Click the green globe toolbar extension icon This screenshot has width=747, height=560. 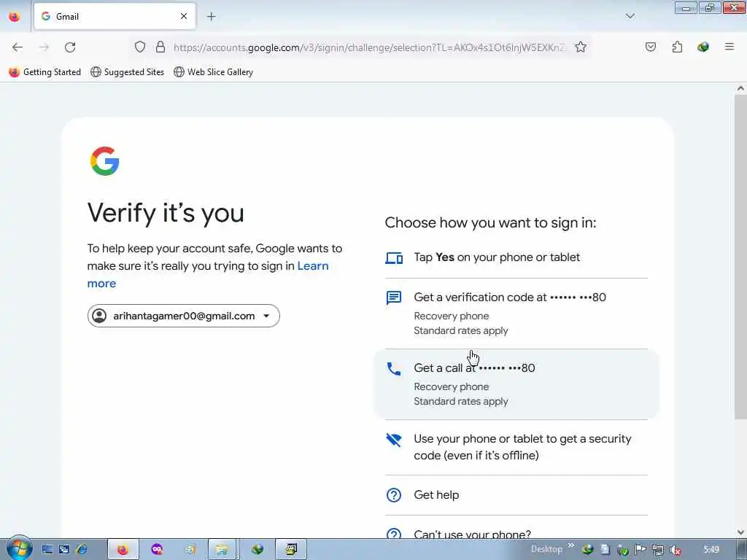703,47
